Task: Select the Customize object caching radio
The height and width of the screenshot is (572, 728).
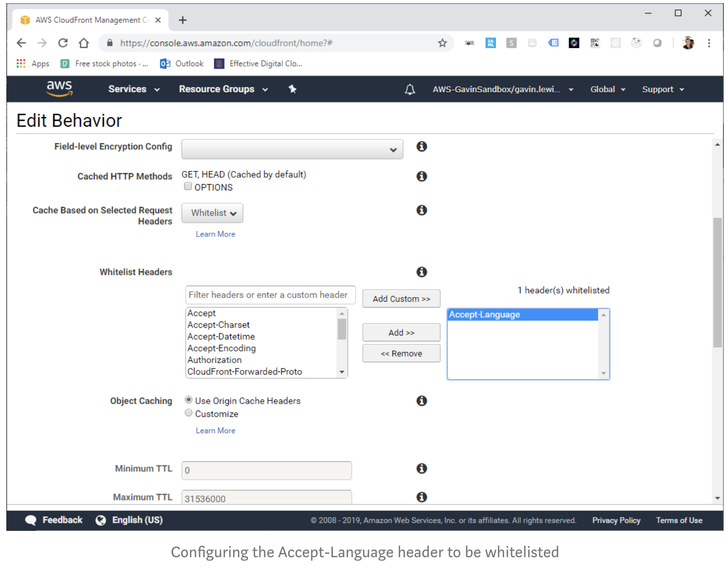Action: coord(188,413)
